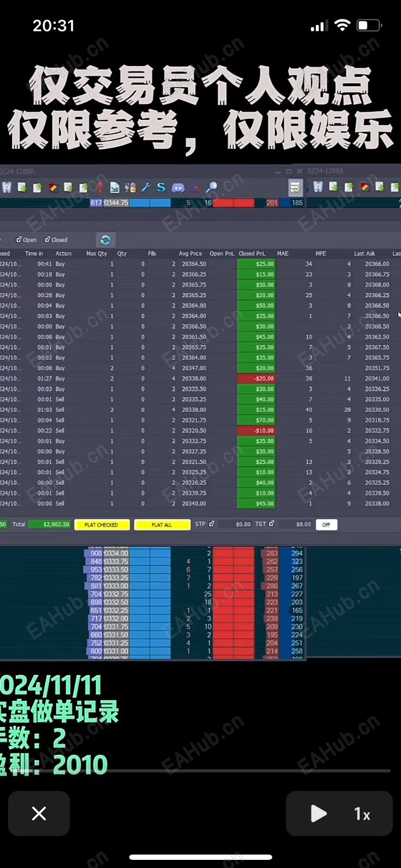The image size is (401, 868).
Task: Sort by Last Ask column header
Action: [365, 253]
